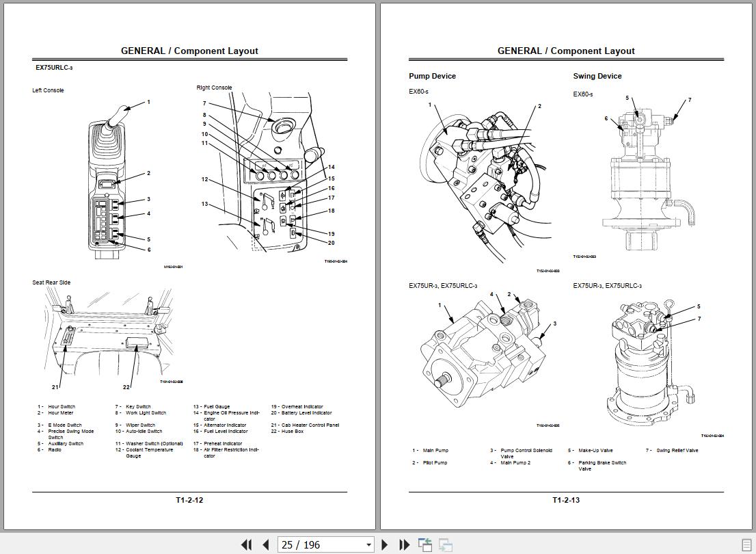
Task: Click the 'EX75URLC-3' model heading
Action: pos(53,68)
